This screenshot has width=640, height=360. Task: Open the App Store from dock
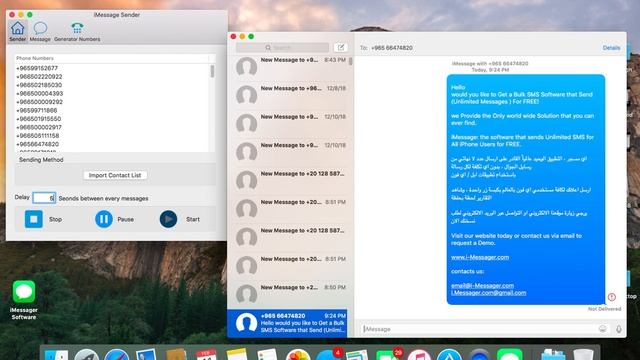pos(449,355)
